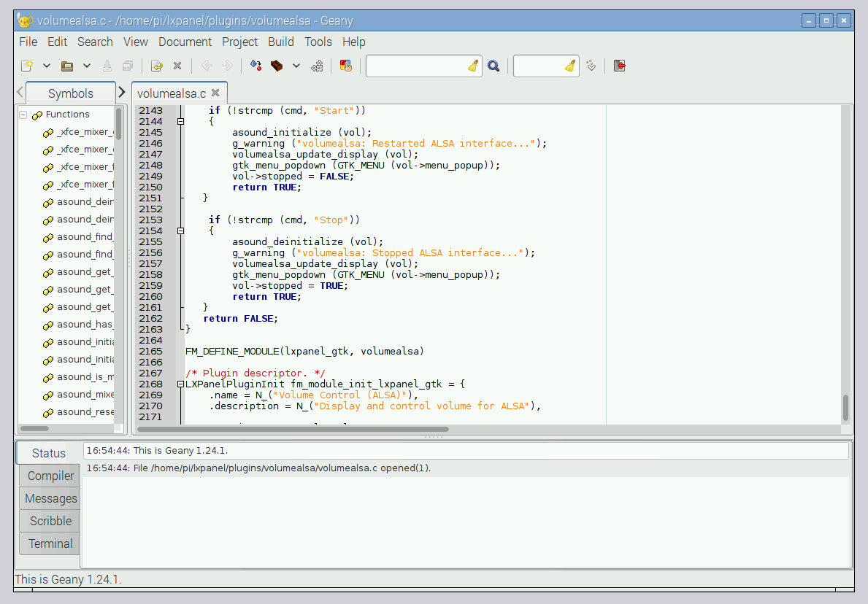Close the volumealsa.c document tab

pos(215,93)
